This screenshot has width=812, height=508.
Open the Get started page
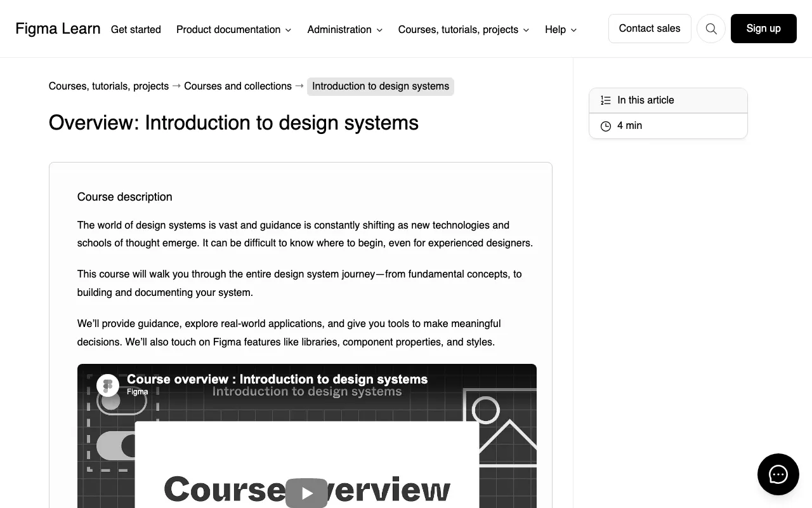[136, 29]
